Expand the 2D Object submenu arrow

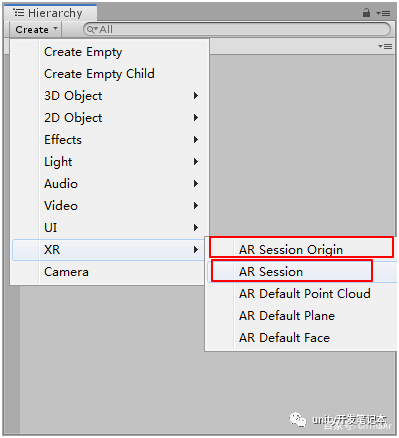click(196, 118)
